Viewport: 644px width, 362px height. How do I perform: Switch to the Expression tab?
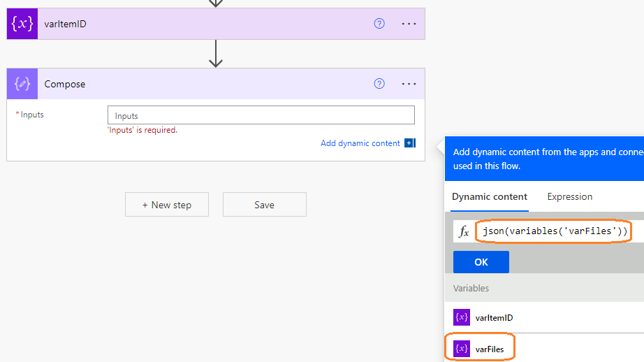(x=569, y=197)
